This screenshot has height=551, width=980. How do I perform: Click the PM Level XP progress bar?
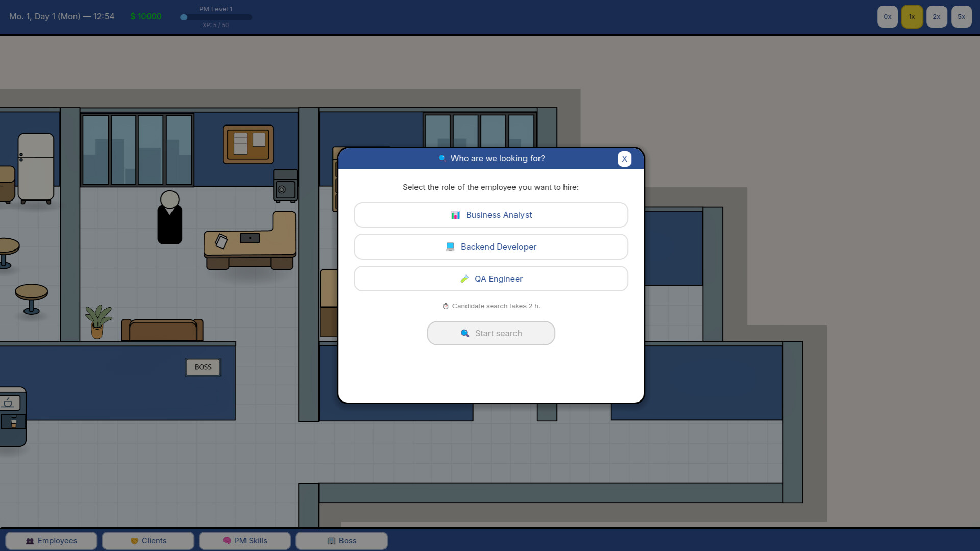[x=217, y=17]
